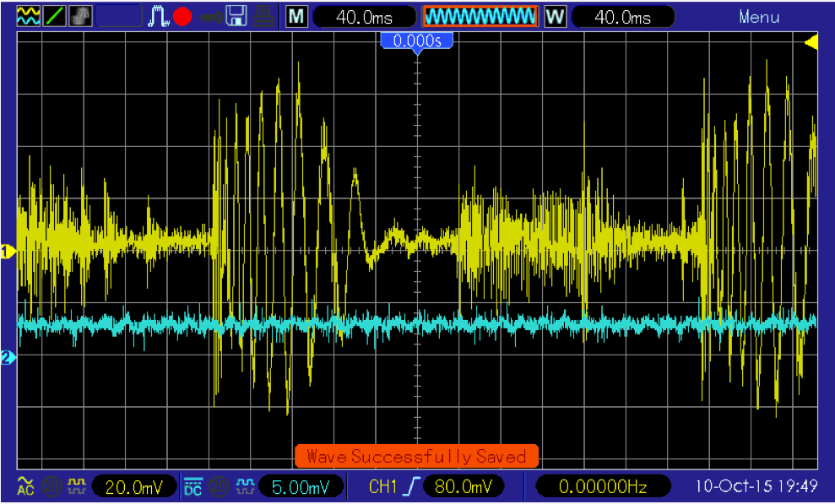Toggle the CH1 AC coupling icon
This screenshot has width=835, height=504.
(25, 486)
